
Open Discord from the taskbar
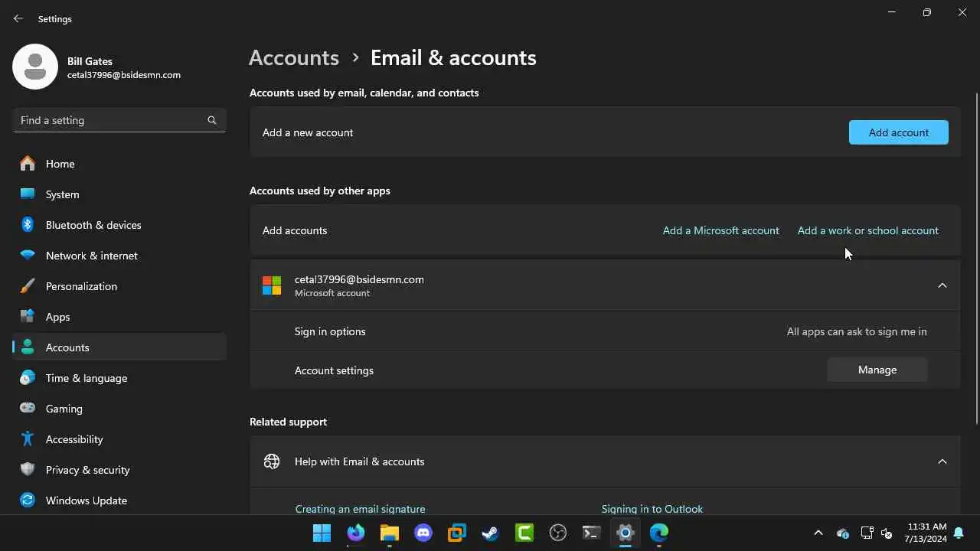point(423,533)
